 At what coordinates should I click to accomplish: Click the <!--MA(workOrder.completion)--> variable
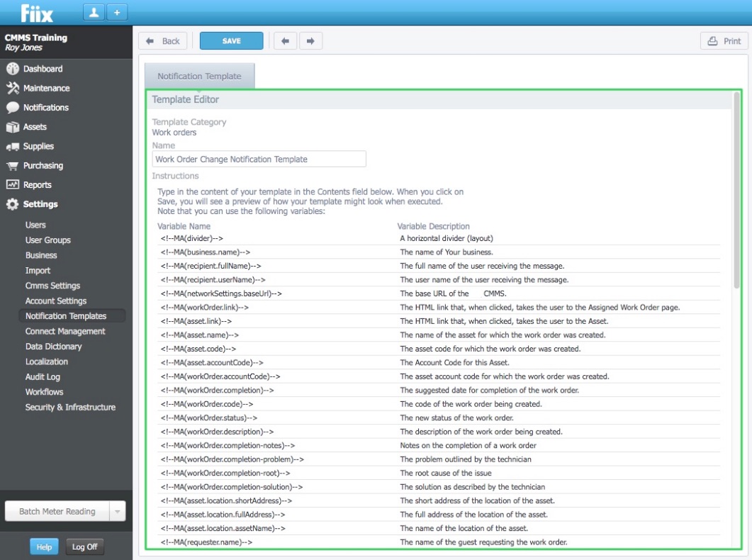coord(218,391)
